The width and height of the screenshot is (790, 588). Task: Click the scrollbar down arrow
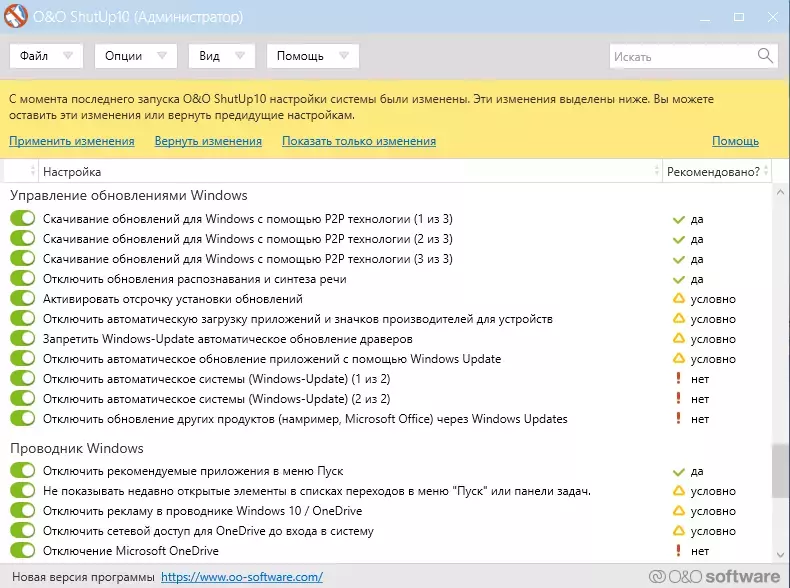780,555
